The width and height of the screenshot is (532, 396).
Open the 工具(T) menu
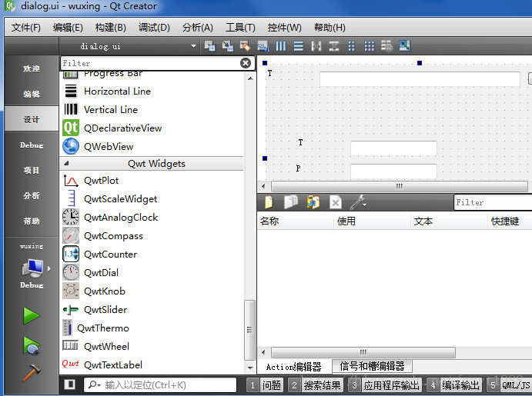[x=240, y=28]
